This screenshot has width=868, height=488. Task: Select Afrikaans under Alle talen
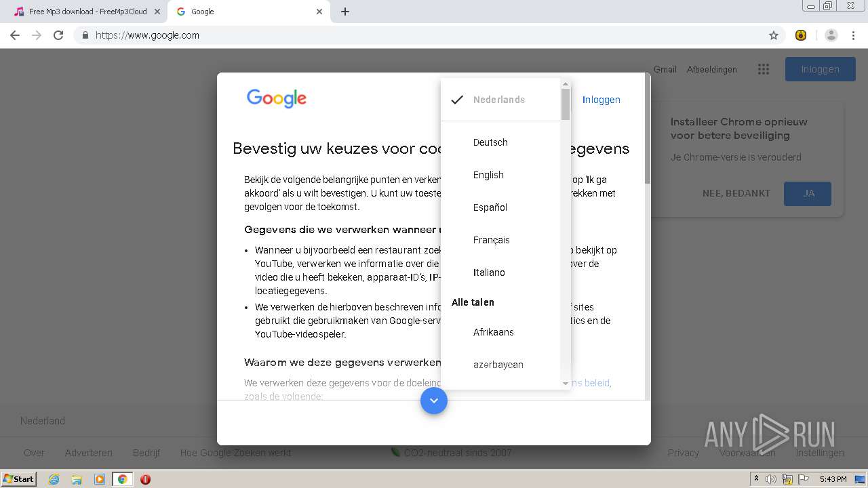pos(500,332)
